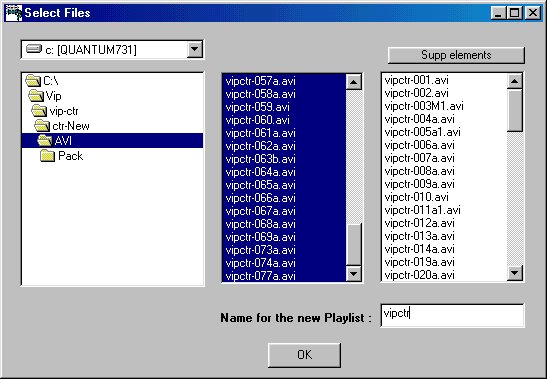Select vipctr-065a.avi in the file list
Image resolution: width=547 pixels, height=379 pixels.
(284, 185)
